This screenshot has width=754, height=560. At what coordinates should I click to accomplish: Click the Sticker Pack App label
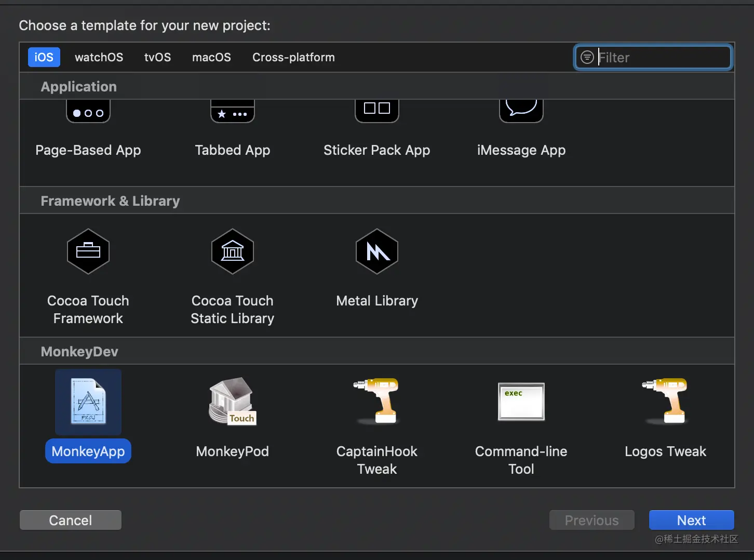tap(377, 150)
